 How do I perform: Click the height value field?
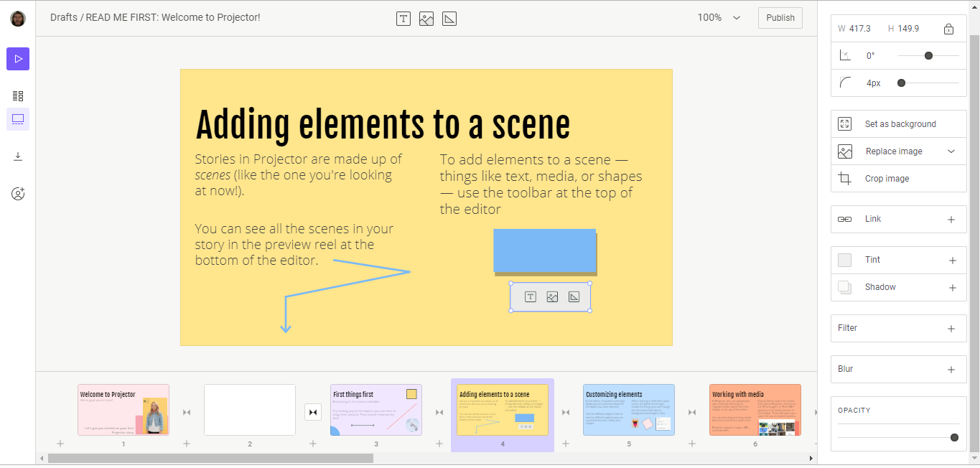(908, 29)
